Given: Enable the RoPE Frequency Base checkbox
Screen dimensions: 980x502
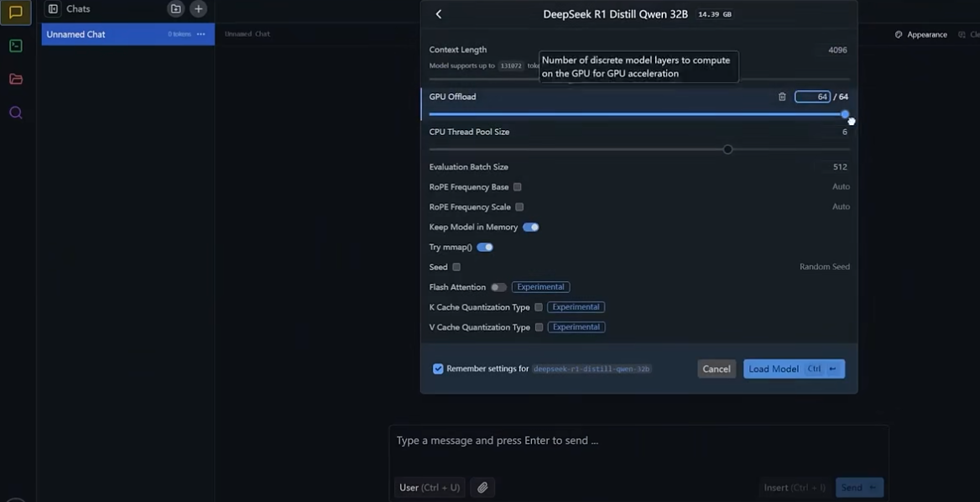Looking at the screenshot, I should click(517, 187).
